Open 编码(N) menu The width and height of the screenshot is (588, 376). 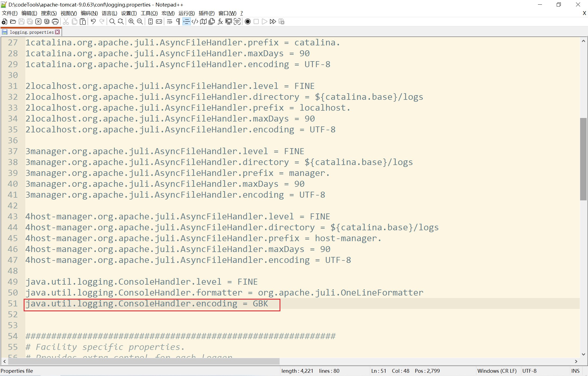(89, 13)
